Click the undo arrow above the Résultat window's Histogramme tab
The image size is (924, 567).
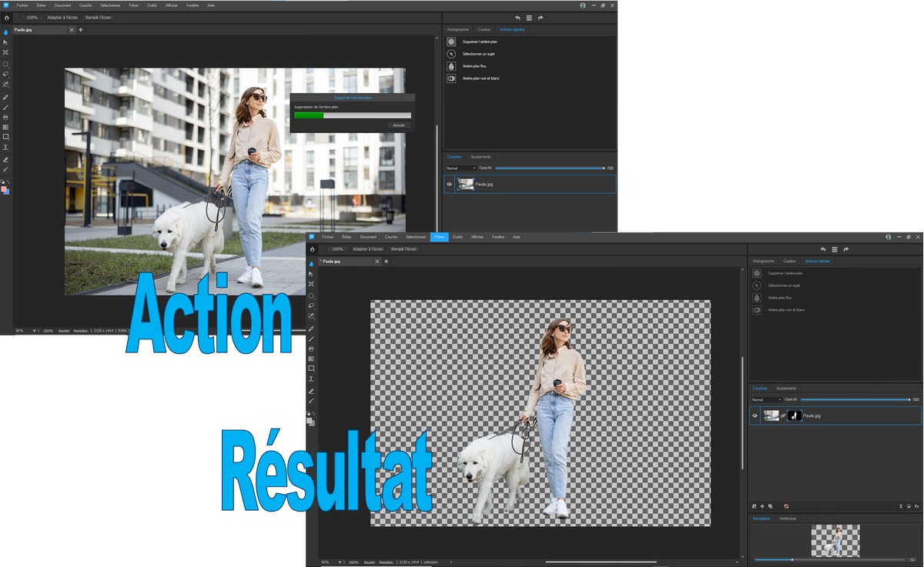tap(823, 249)
